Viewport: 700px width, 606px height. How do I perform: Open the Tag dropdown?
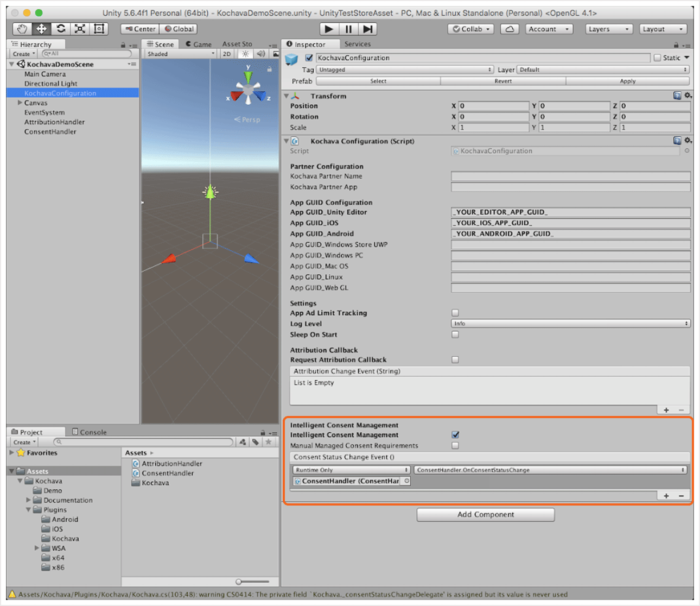coord(405,70)
